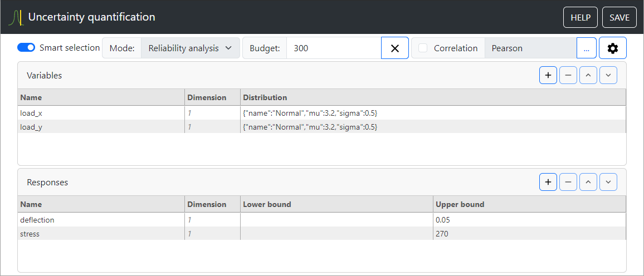644x276 pixels.
Task: Move variable down with chevron
Action: click(608, 75)
